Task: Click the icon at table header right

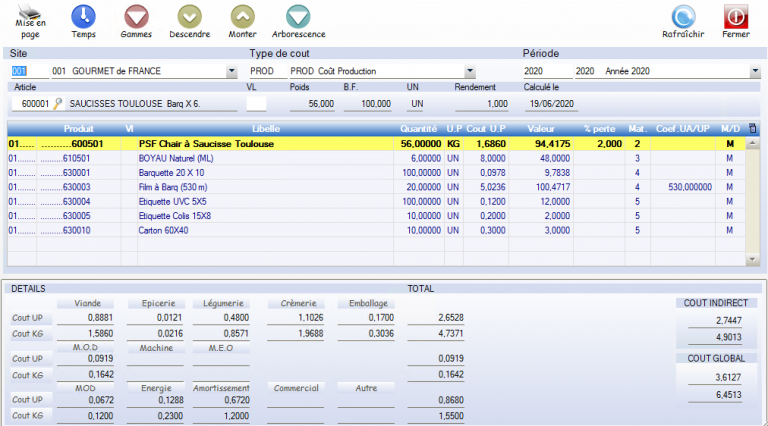Action: 752,128
